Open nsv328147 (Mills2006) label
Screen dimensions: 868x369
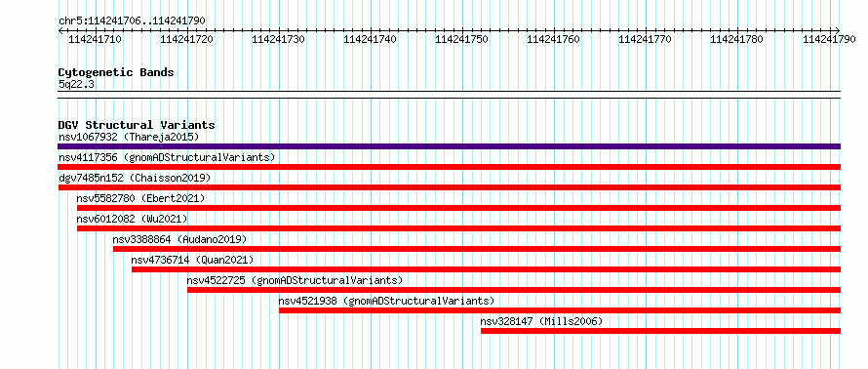[x=541, y=321]
